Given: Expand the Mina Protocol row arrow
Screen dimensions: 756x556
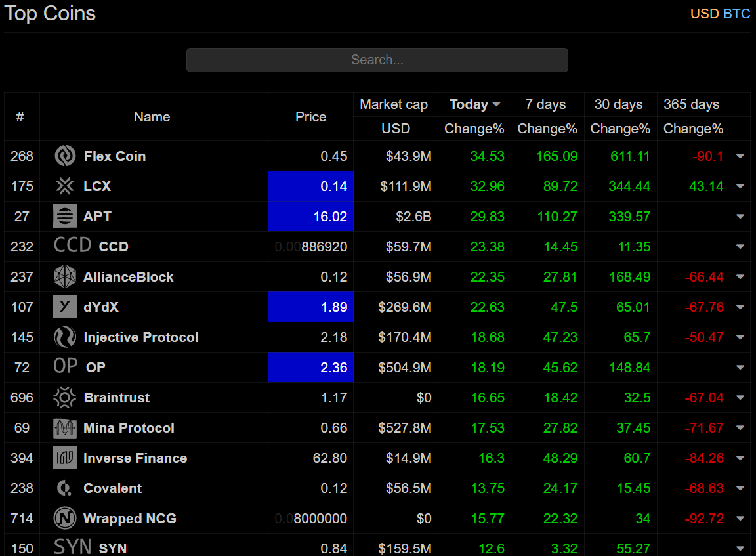Looking at the screenshot, I should pyautogui.click(x=740, y=428).
